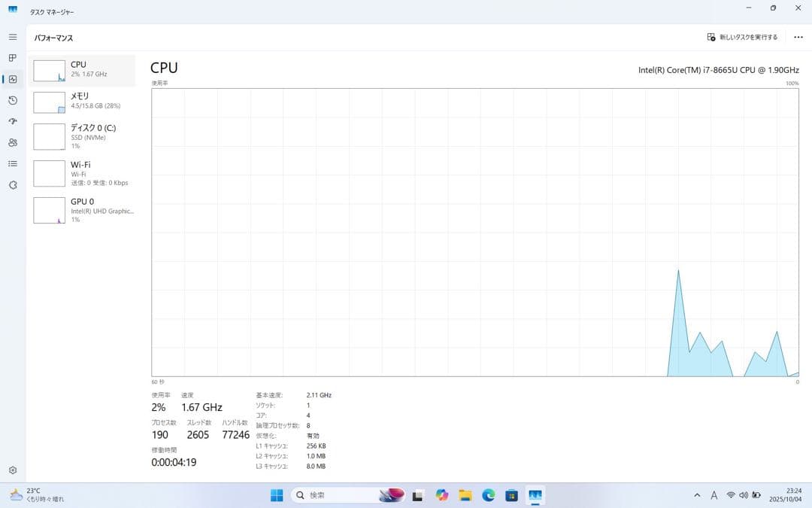Expand hidden icons in the system tray
The image size is (812, 508).
tap(697, 495)
